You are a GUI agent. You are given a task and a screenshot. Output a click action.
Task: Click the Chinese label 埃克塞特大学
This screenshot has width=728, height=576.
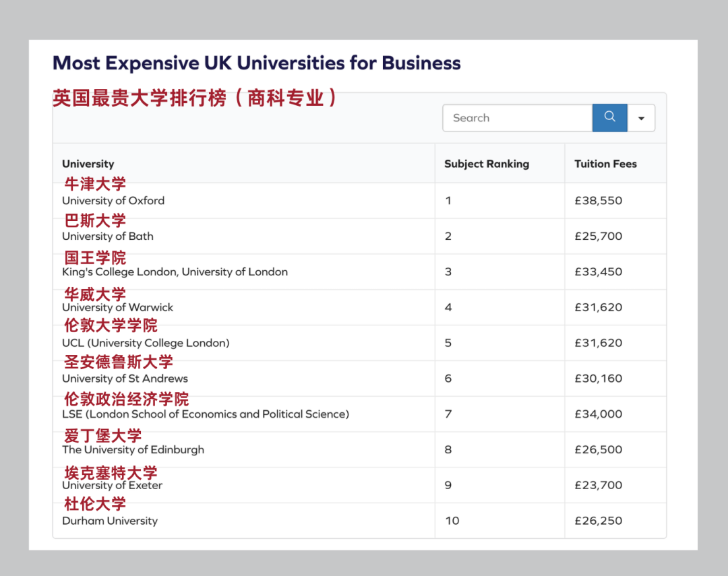pyautogui.click(x=111, y=473)
